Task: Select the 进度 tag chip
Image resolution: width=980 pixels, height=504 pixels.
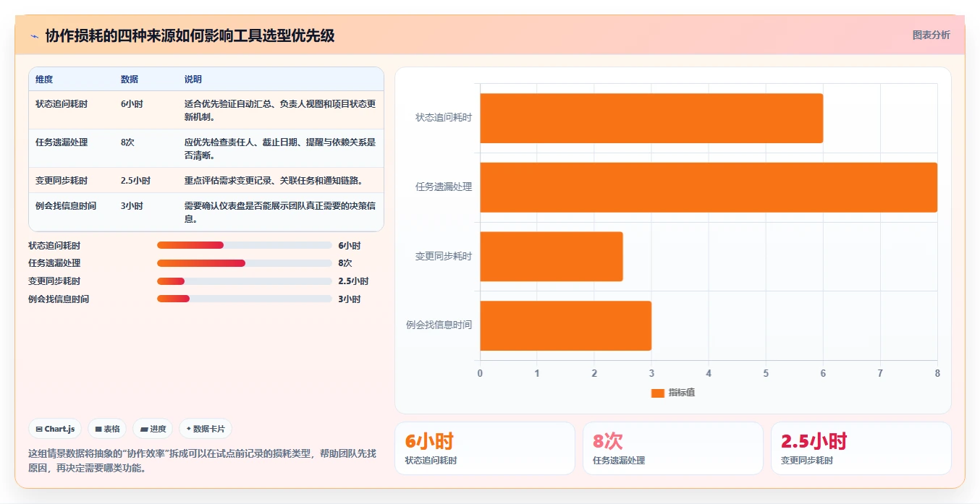Action: 153,429
